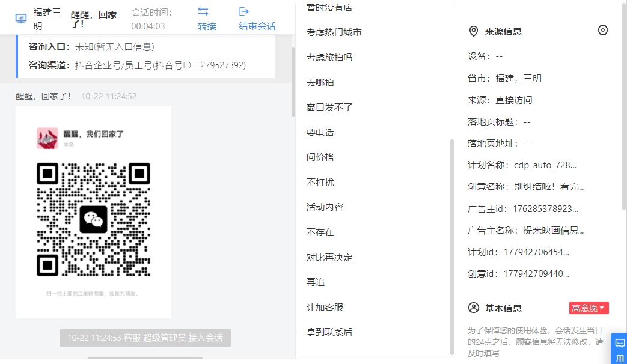
Task: Click the 超级管理员 接入会话 system notice
Action: pyautogui.click(x=145, y=338)
